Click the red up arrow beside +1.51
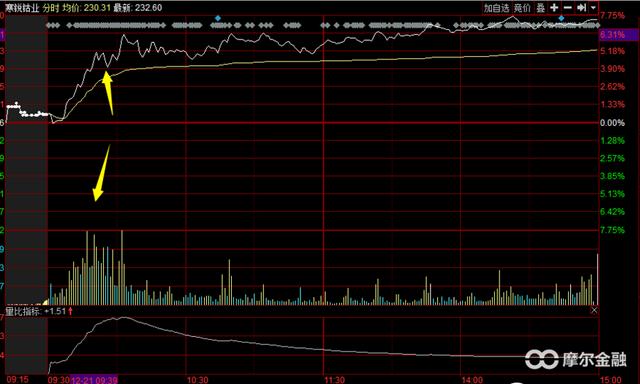This screenshot has height=384, width=640. 71,311
